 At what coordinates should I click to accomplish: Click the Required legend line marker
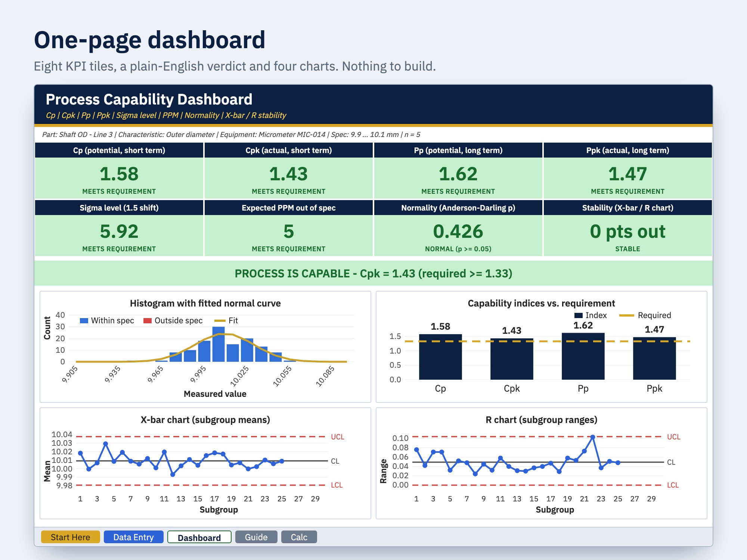(627, 315)
